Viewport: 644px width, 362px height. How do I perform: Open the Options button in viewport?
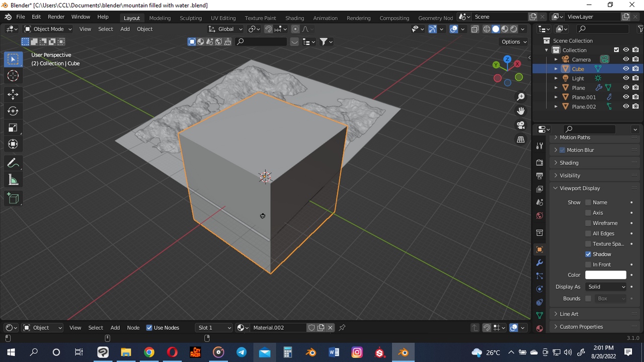pyautogui.click(x=514, y=42)
